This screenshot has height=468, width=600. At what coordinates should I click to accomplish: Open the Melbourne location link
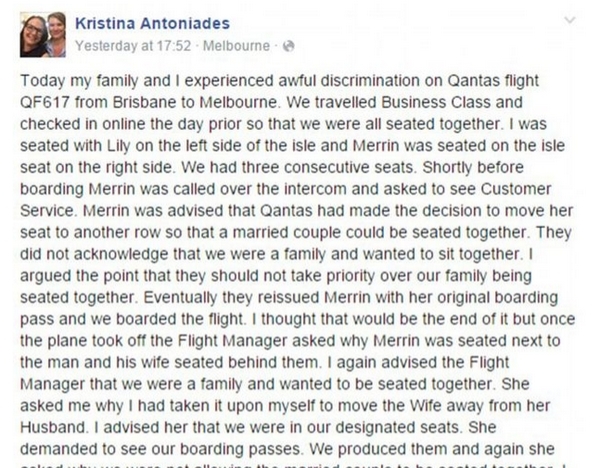(x=236, y=46)
